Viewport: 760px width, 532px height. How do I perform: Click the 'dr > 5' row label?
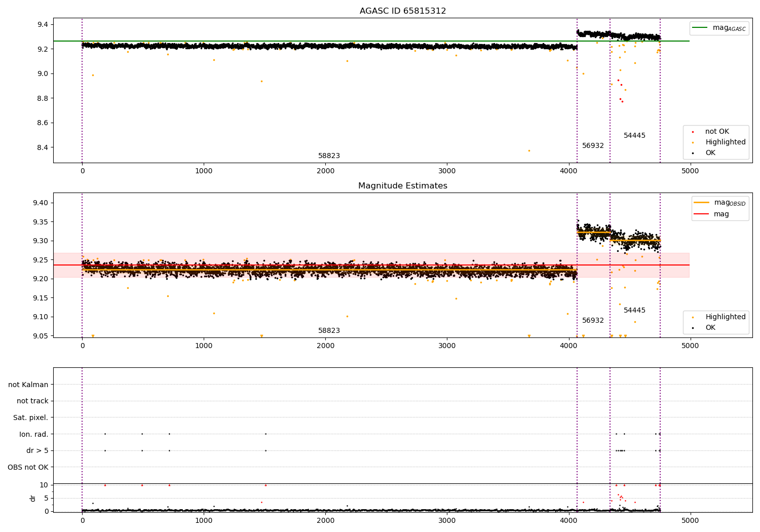point(37,451)
